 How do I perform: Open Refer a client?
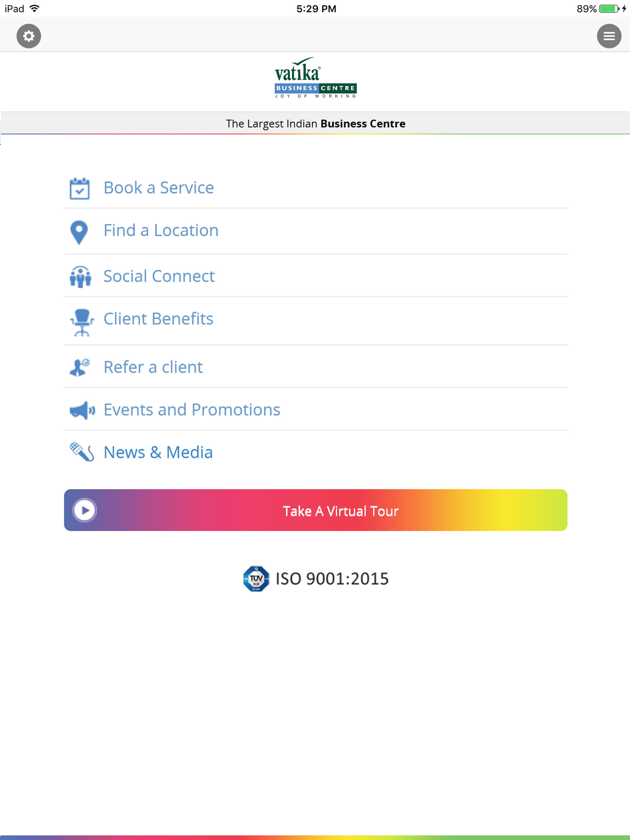pos(315,367)
